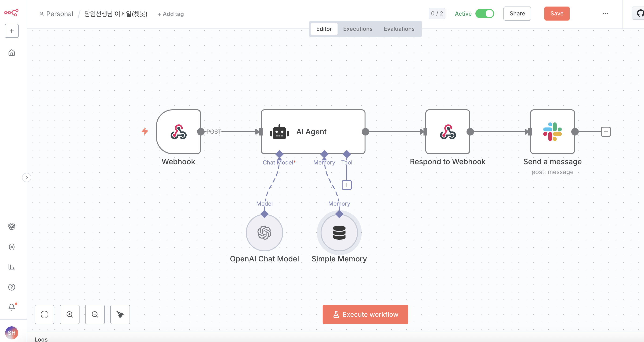
Task: Open the Insights bar chart icon
Action: click(11, 267)
